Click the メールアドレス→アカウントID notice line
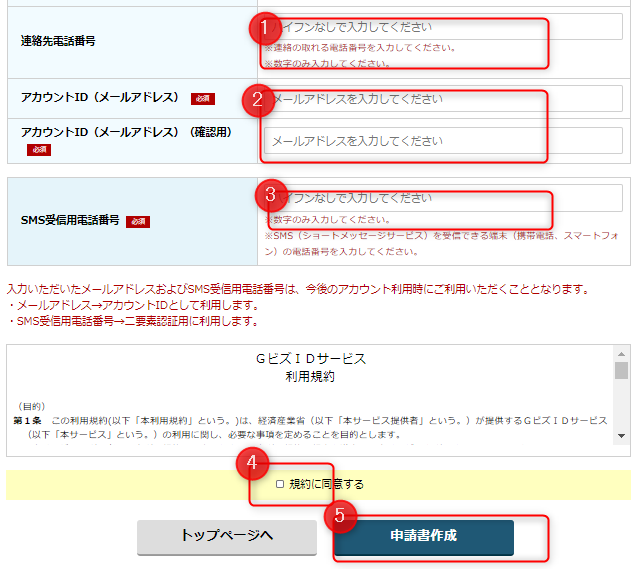Screen dimensions: 638x569 click(x=133, y=305)
